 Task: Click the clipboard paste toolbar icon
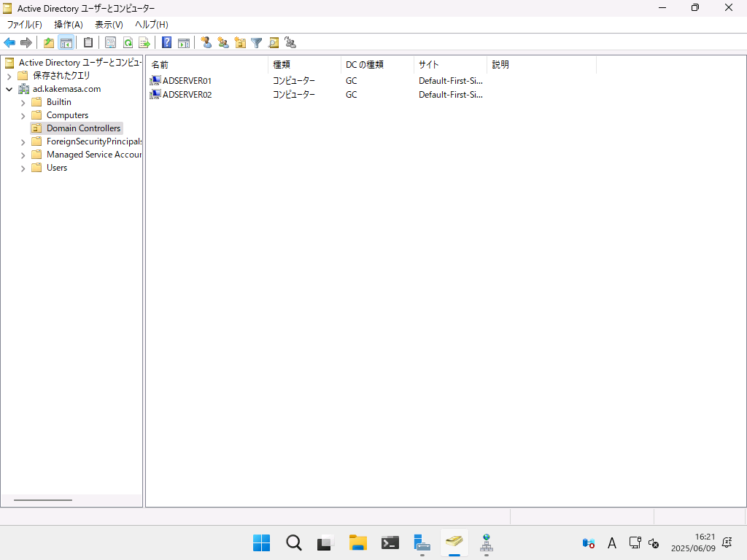point(88,43)
